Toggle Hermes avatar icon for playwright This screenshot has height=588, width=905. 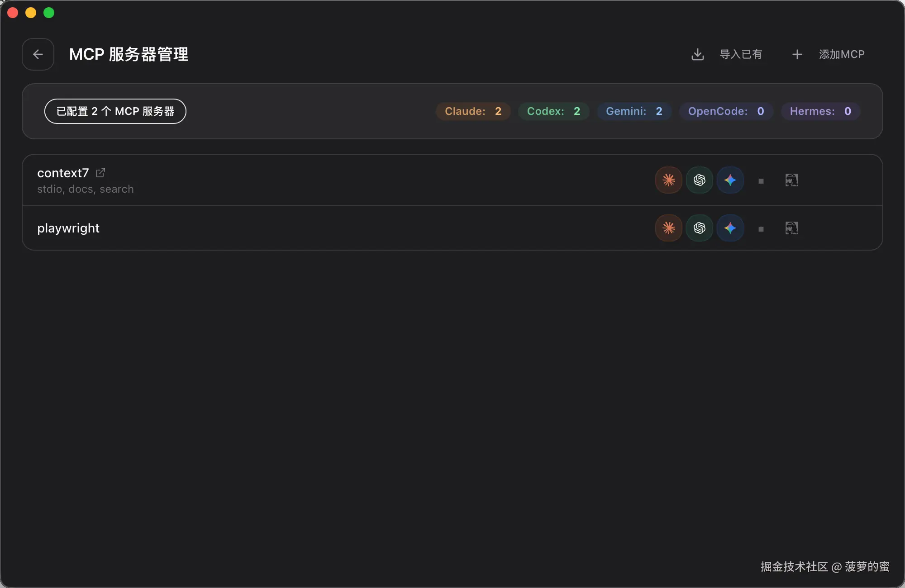pos(791,228)
